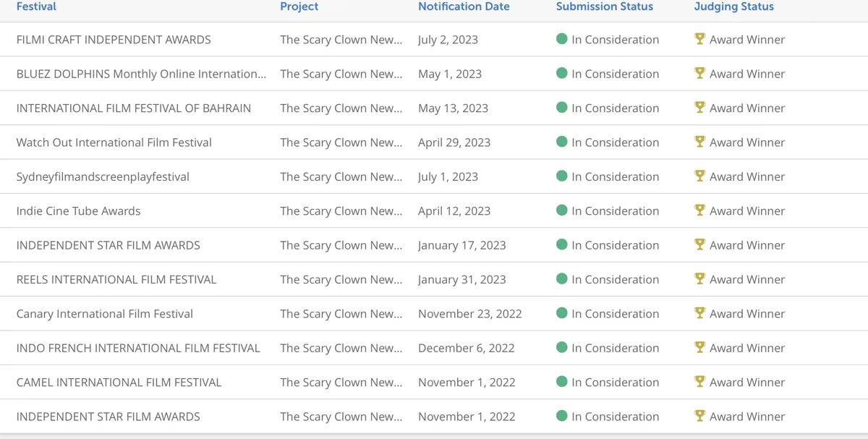Select the green status dot in Canary festival row
Screen dimensions: 868x439
[562, 313]
